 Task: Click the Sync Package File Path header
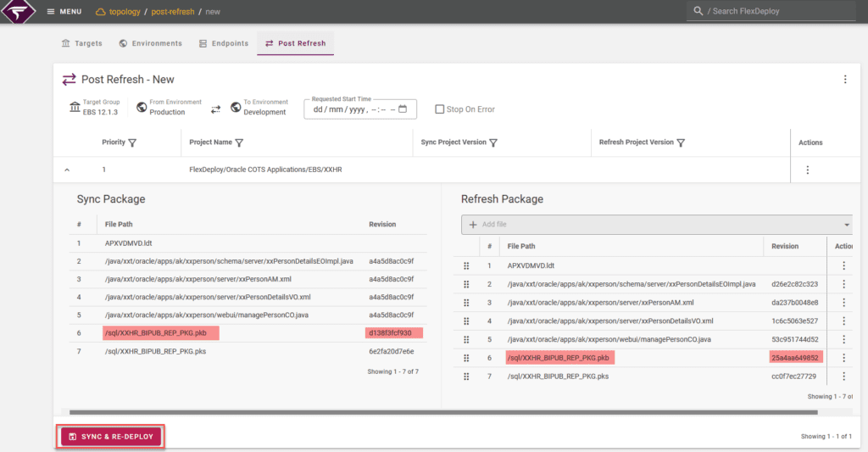click(x=119, y=225)
